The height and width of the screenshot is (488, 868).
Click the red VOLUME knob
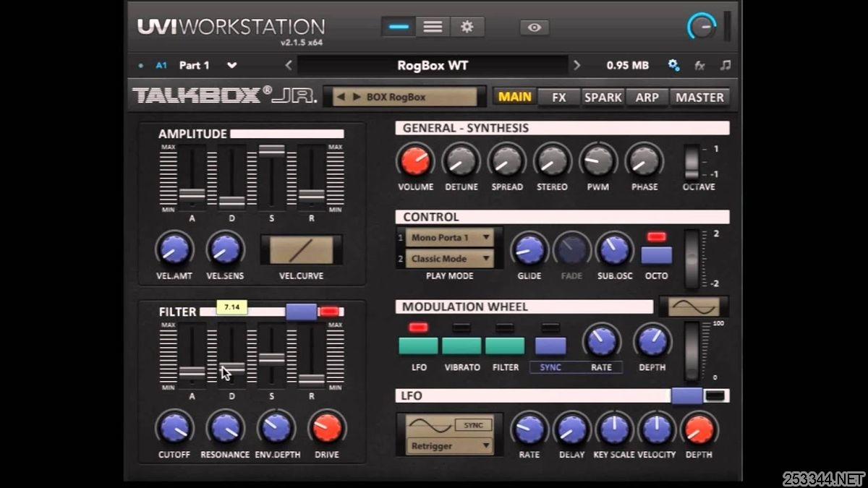click(x=415, y=160)
